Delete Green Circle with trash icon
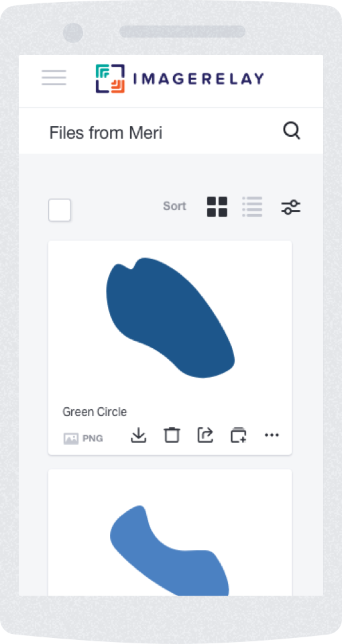 [172, 435]
